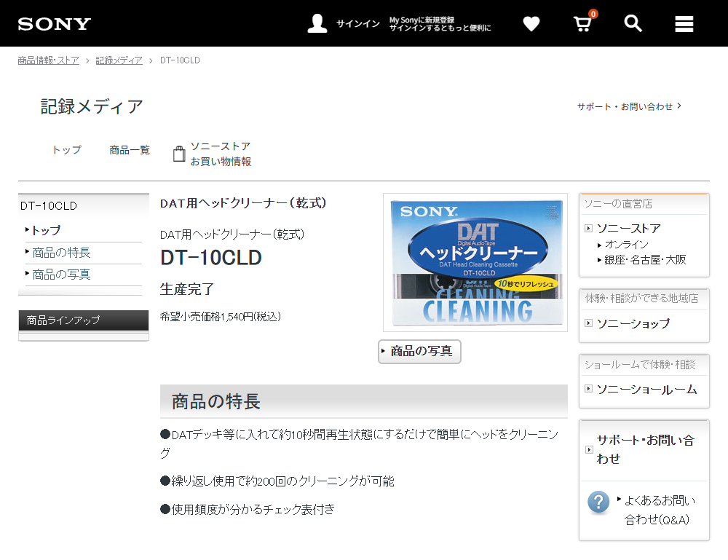Open 銀座・名古屋・大阪 store link

pos(645,260)
